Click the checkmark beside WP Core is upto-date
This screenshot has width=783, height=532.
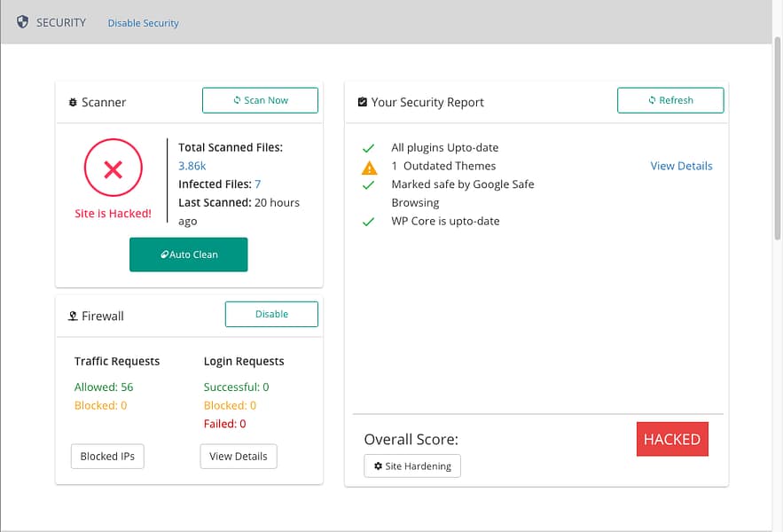click(368, 221)
